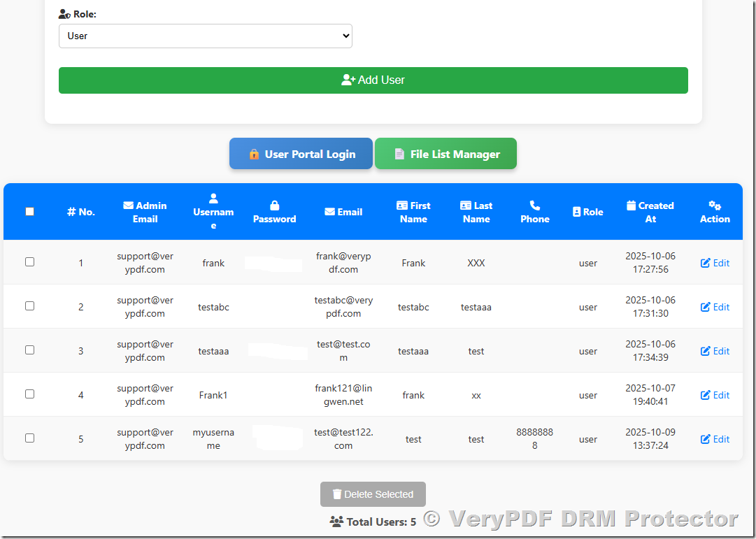Open the Role dropdown showing User
Viewport: 756px width, 539px height.
[205, 35]
